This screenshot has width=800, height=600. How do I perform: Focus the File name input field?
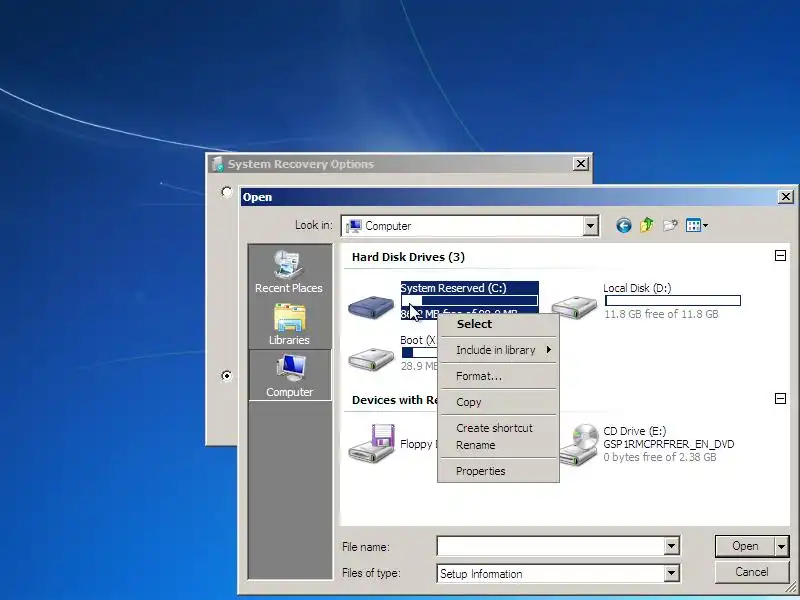(551, 546)
